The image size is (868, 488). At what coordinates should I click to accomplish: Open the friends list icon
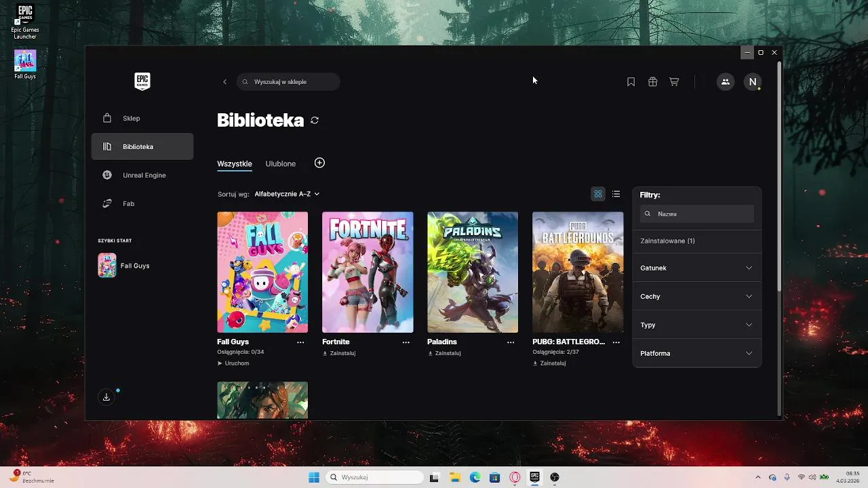point(726,82)
